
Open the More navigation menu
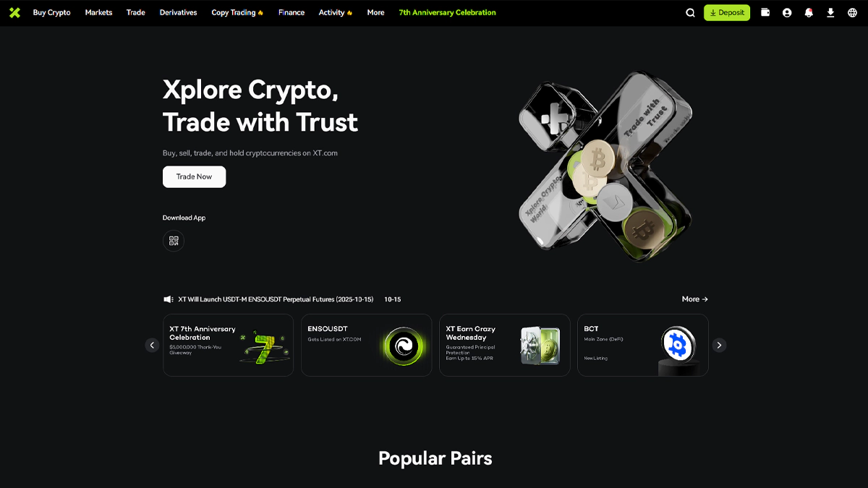coord(375,12)
